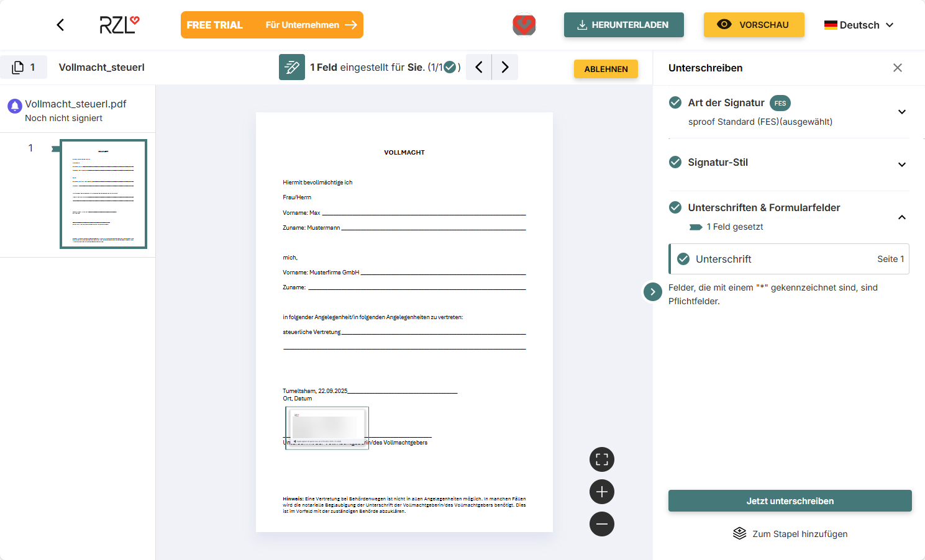
Task: Select the Unterschrift field on Seite 1
Action: click(x=789, y=259)
